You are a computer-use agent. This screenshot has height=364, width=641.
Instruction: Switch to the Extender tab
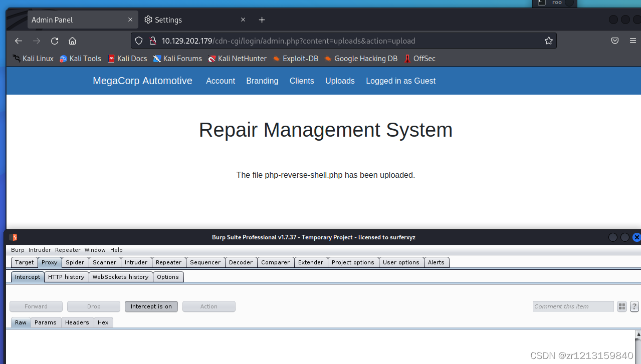click(x=311, y=262)
